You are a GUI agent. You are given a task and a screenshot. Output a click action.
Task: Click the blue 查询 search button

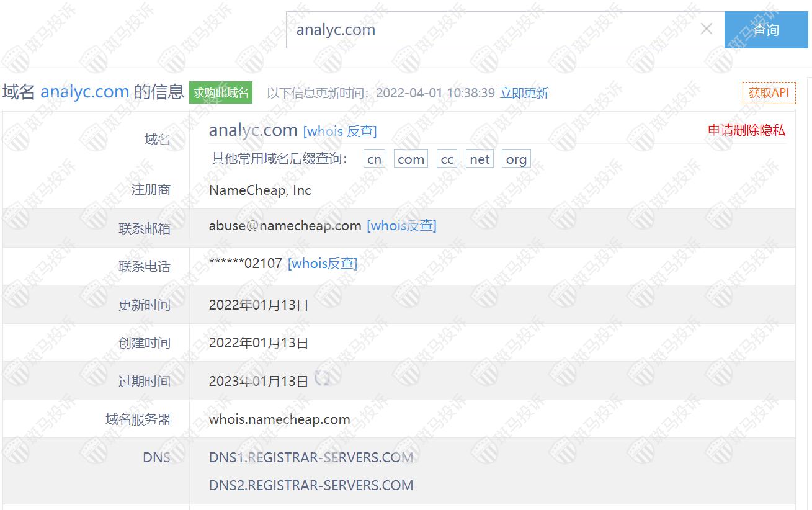point(766,29)
